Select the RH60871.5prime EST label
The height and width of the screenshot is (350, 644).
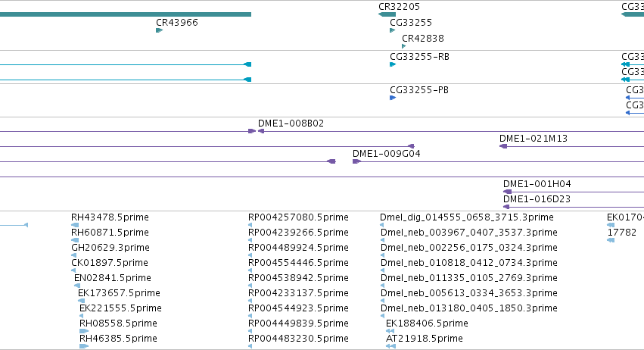click(110, 232)
